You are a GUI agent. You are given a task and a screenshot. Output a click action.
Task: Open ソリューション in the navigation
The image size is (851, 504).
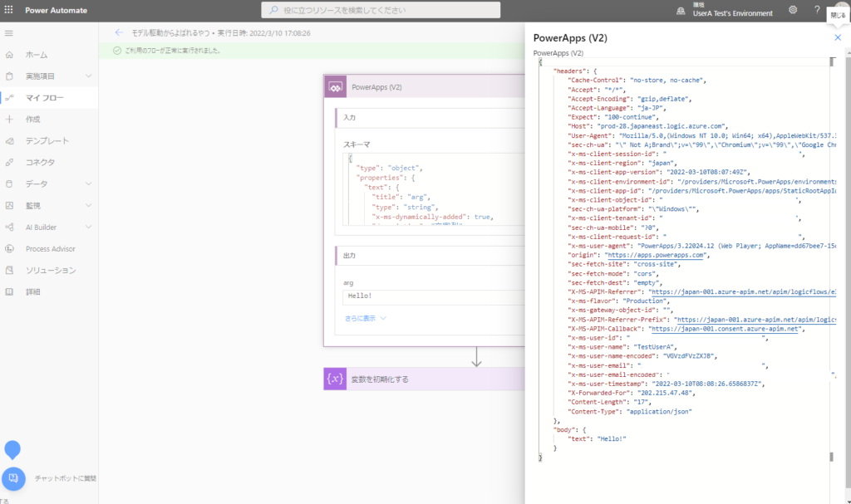[x=49, y=270]
